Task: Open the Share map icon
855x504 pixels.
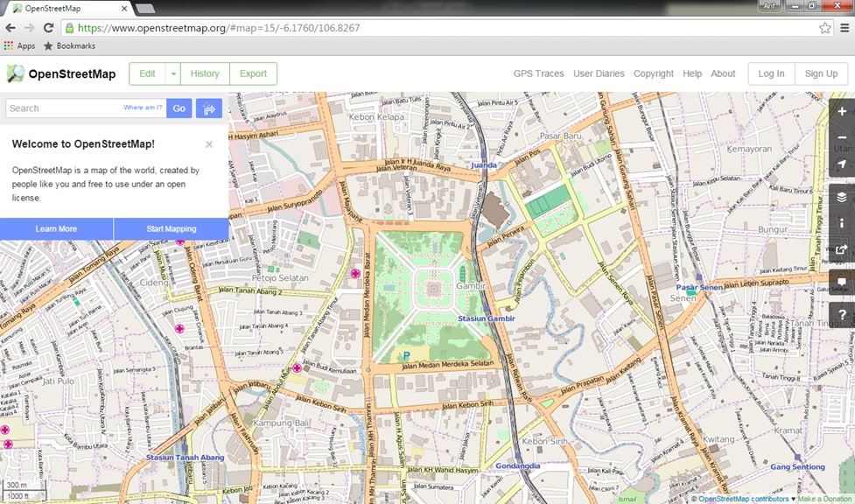Action: [x=842, y=249]
